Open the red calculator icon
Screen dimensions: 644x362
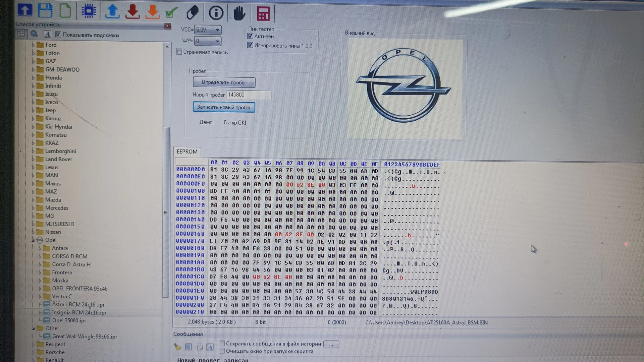click(x=263, y=14)
